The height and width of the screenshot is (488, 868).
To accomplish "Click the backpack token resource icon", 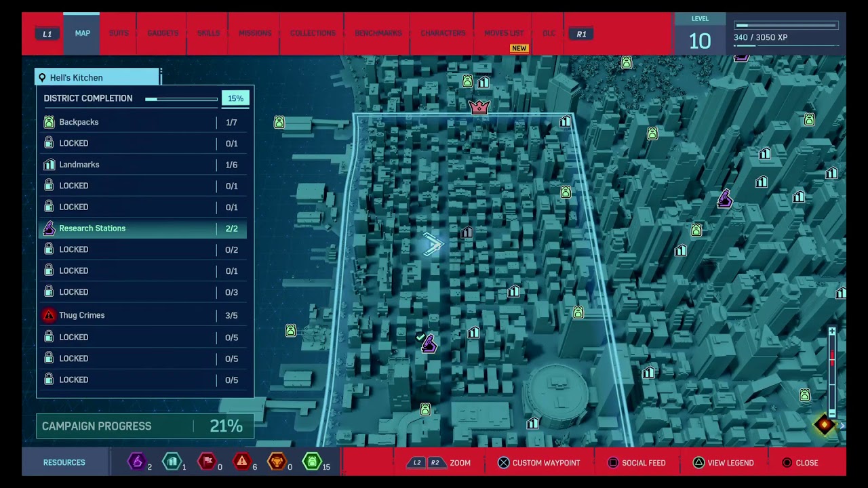I will 312,462.
